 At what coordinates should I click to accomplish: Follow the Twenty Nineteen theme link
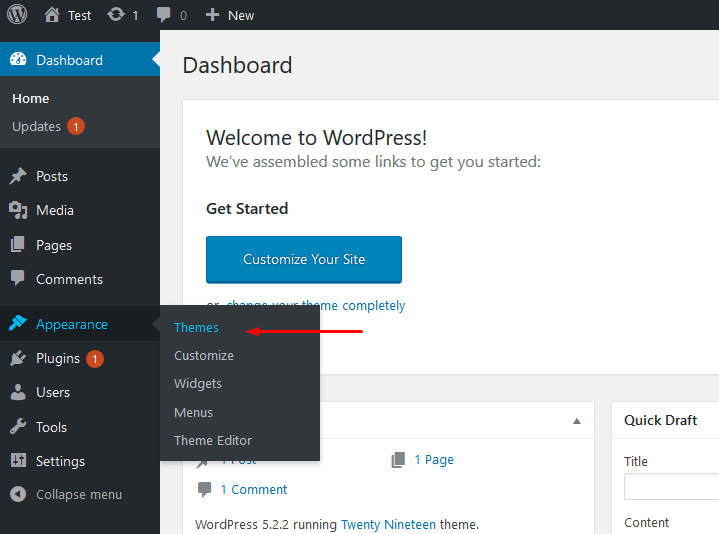[x=387, y=524]
